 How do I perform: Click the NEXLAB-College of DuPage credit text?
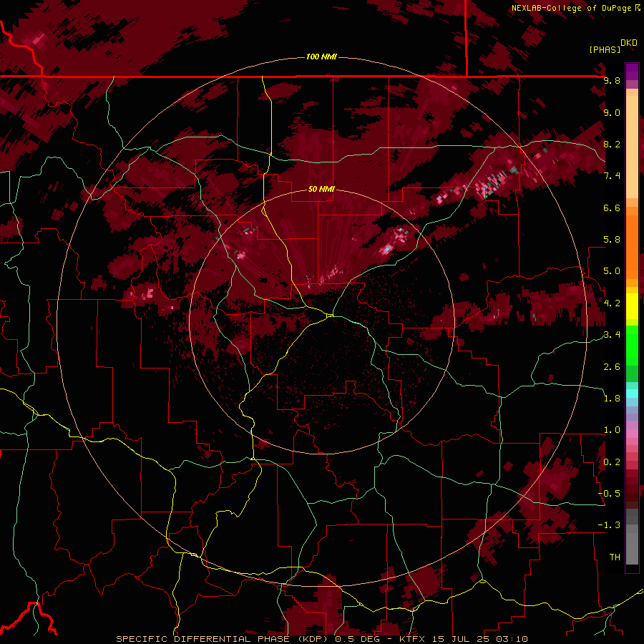[x=572, y=8]
